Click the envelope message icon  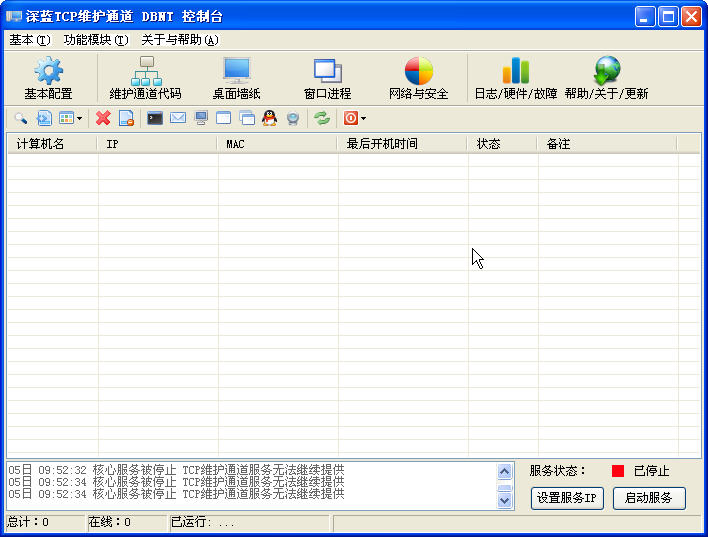[x=178, y=118]
